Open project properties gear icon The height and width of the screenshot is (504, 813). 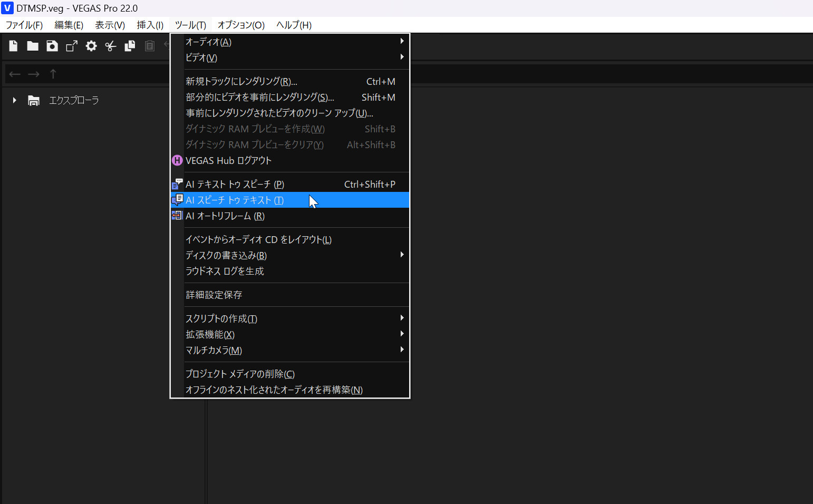pyautogui.click(x=91, y=46)
